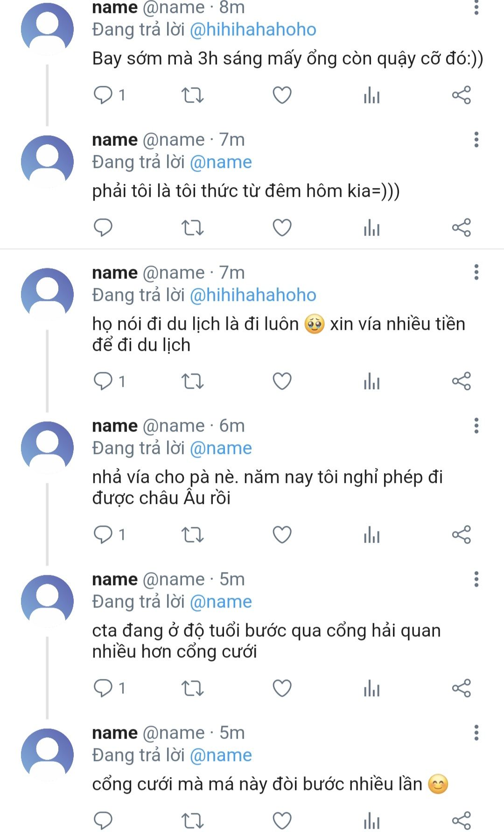Retweet the "Bay sớm mà 3h sáng" reply

(x=192, y=95)
